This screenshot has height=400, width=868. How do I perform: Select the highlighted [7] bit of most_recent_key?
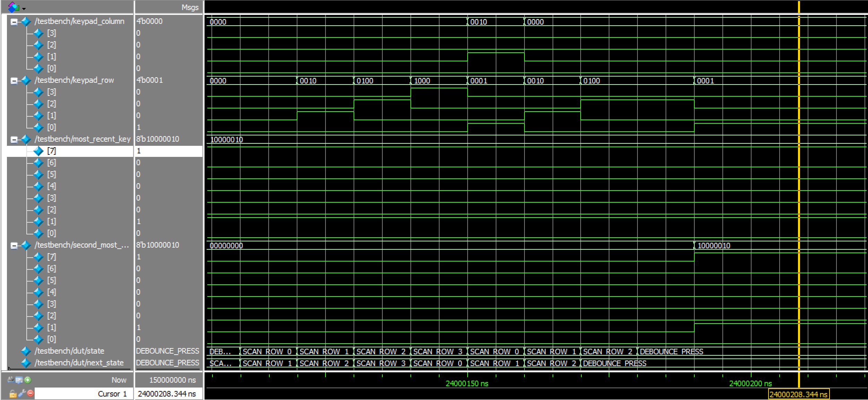coord(52,151)
